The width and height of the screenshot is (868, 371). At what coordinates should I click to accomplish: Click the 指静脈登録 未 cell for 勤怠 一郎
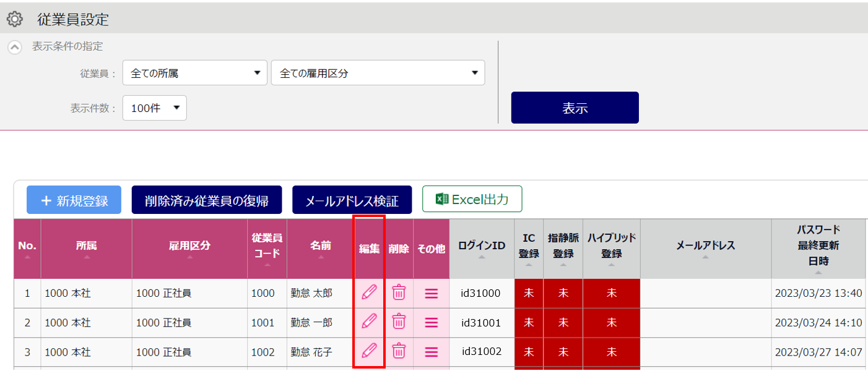tap(563, 323)
